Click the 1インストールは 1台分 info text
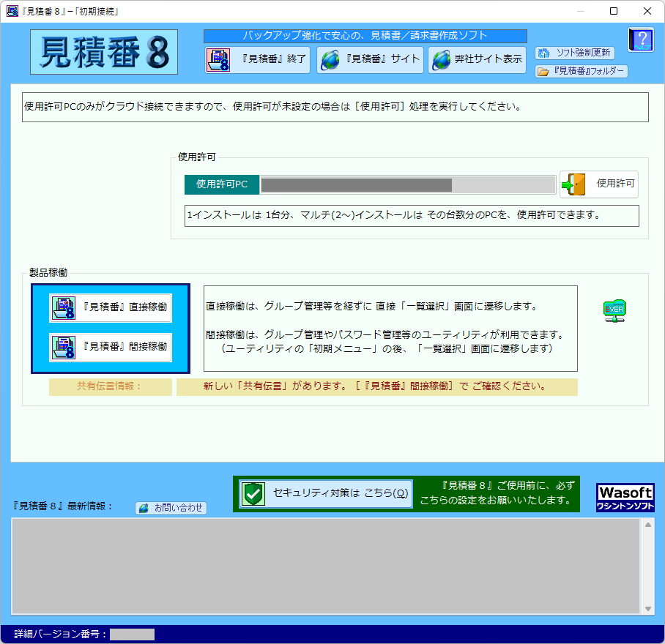This screenshot has height=644, width=665. coord(412,216)
